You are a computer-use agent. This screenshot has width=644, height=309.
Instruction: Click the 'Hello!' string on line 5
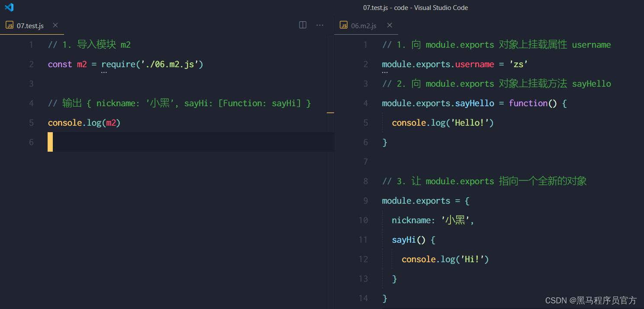click(470, 123)
